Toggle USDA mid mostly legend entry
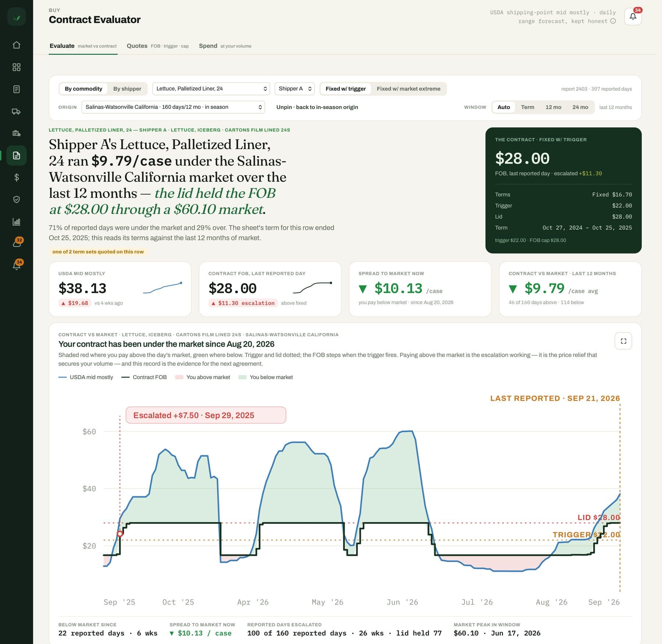This screenshot has width=662, height=644. (x=86, y=377)
